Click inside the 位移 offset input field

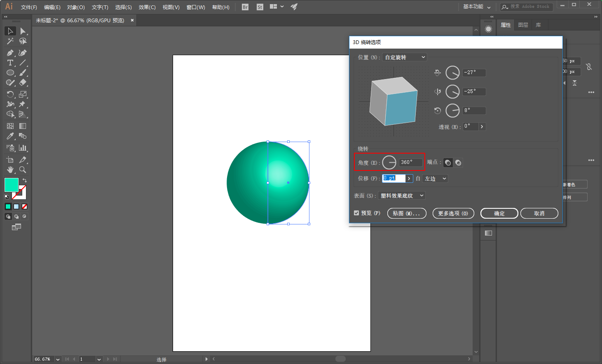click(x=394, y=178)
